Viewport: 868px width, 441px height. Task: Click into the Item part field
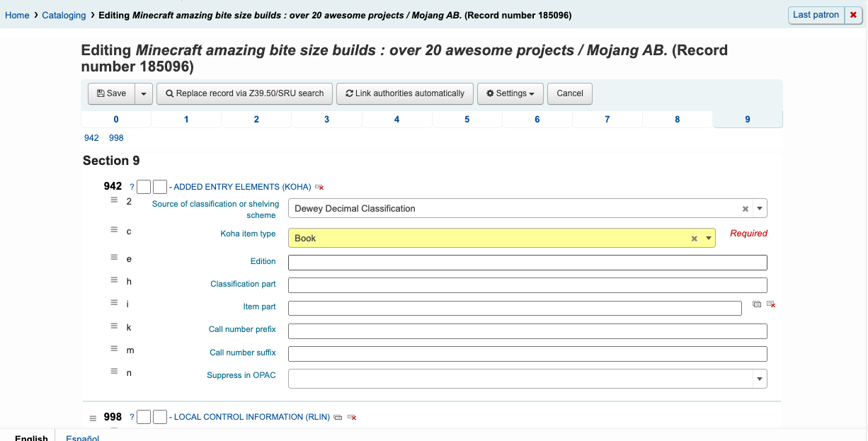pos(515,308)
